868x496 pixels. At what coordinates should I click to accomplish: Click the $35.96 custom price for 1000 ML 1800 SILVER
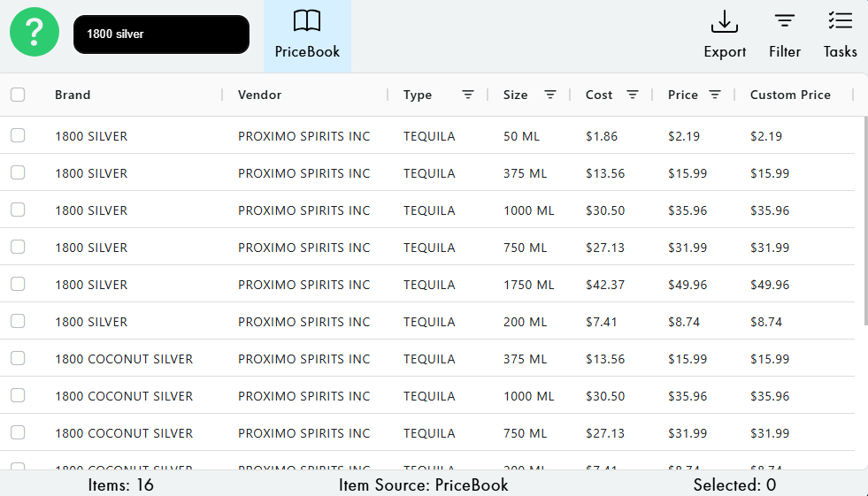pos(770,210)
